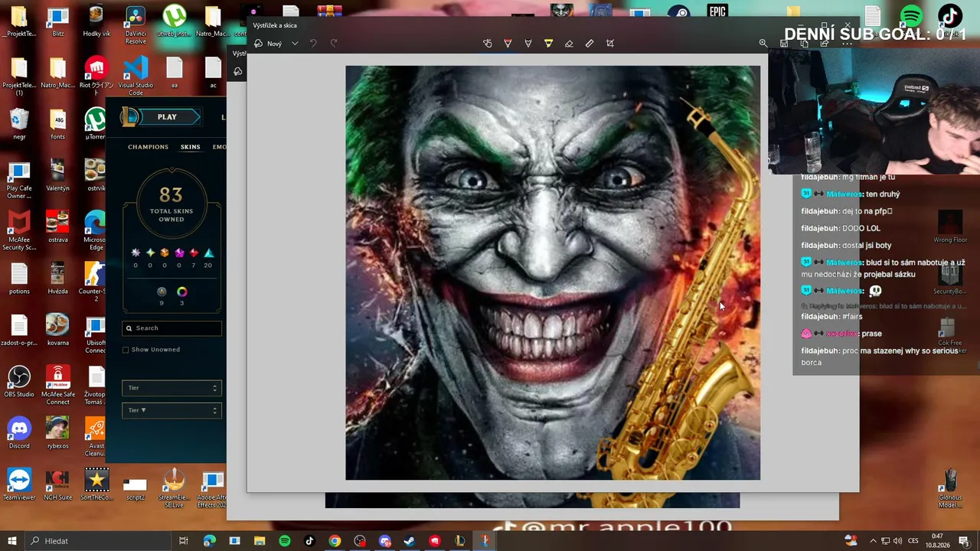Select the yellow highlighter tool
980x551 pixels.
click(548, 44)
